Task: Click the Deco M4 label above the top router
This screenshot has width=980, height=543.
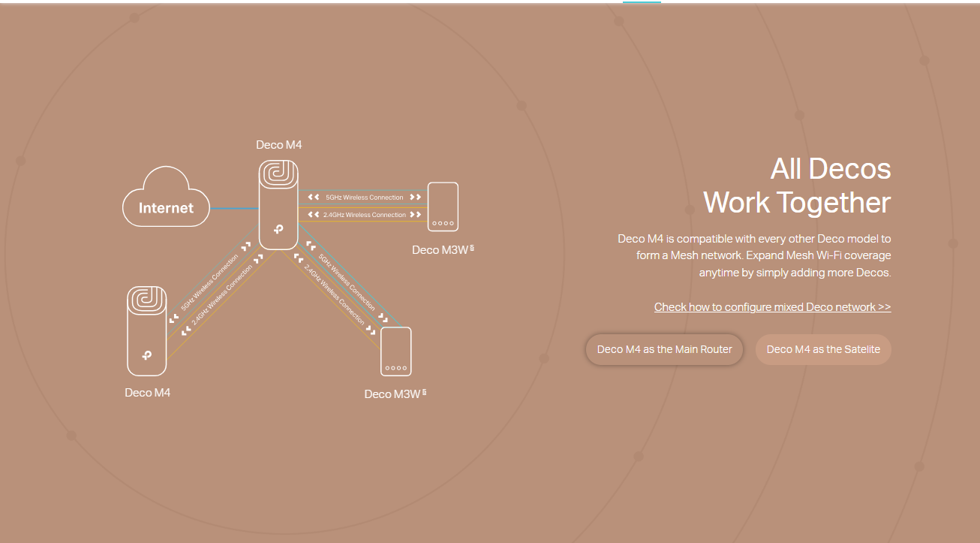Action: coord(278,145)
